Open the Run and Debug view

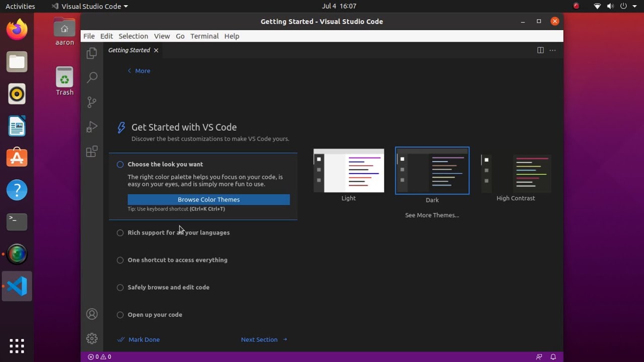pyautogui.click(x=92, y=127)
